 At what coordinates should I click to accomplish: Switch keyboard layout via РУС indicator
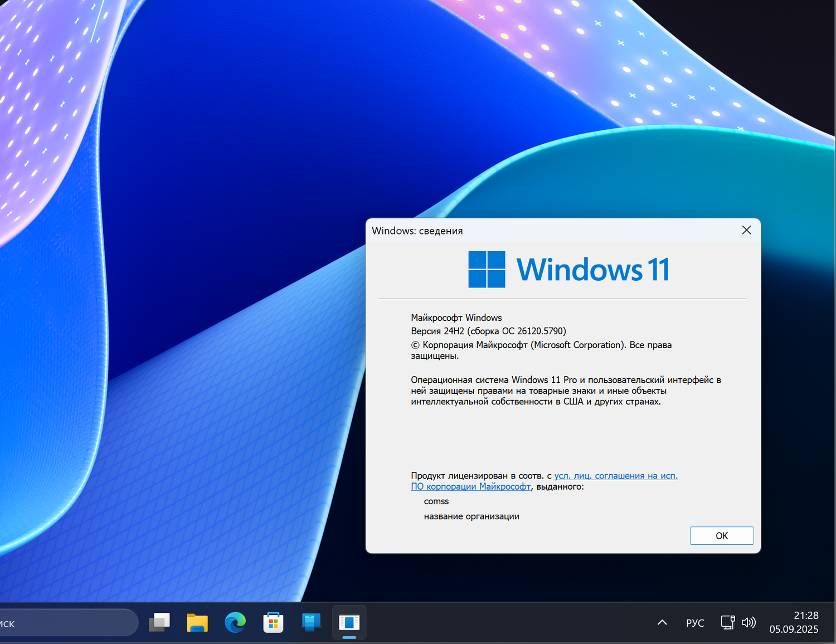coord(694,622)
